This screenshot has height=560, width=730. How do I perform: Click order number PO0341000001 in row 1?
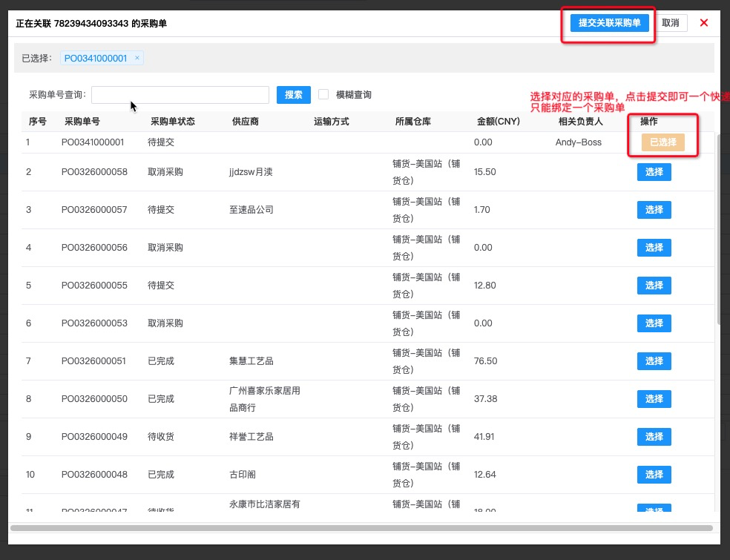pos(93,142)
